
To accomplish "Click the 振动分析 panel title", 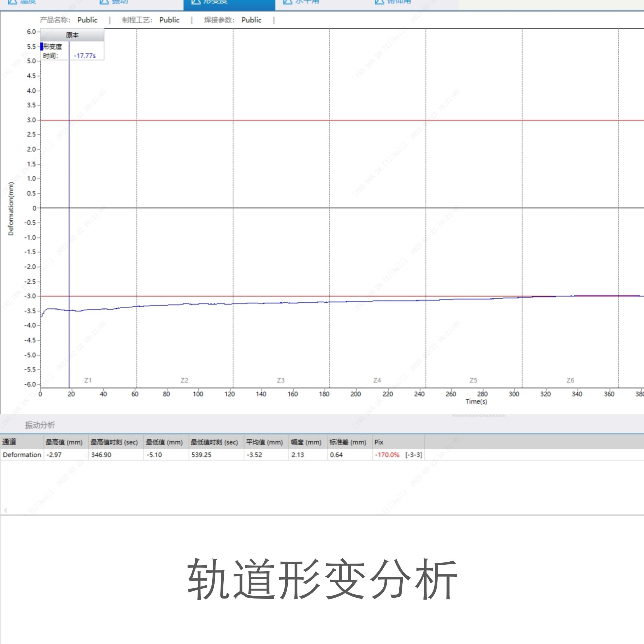I will (40, 425).
